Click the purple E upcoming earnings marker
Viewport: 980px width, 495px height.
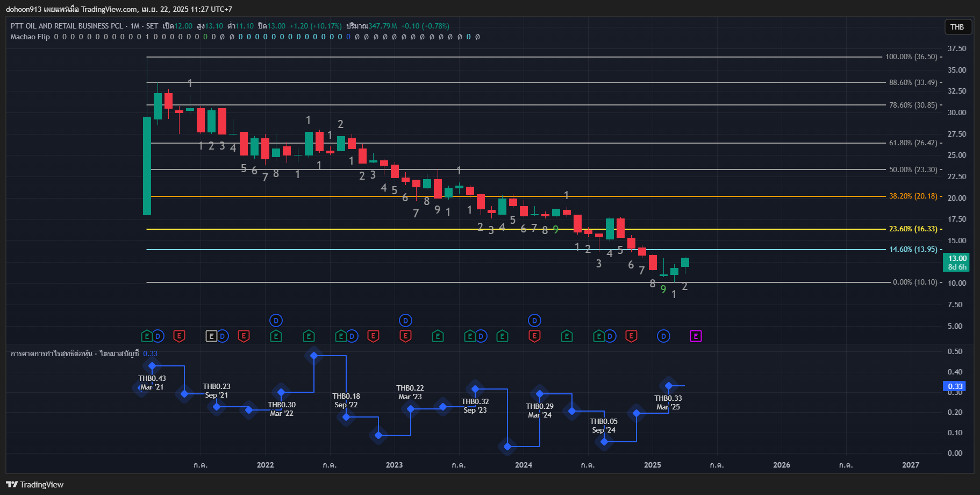696,336
